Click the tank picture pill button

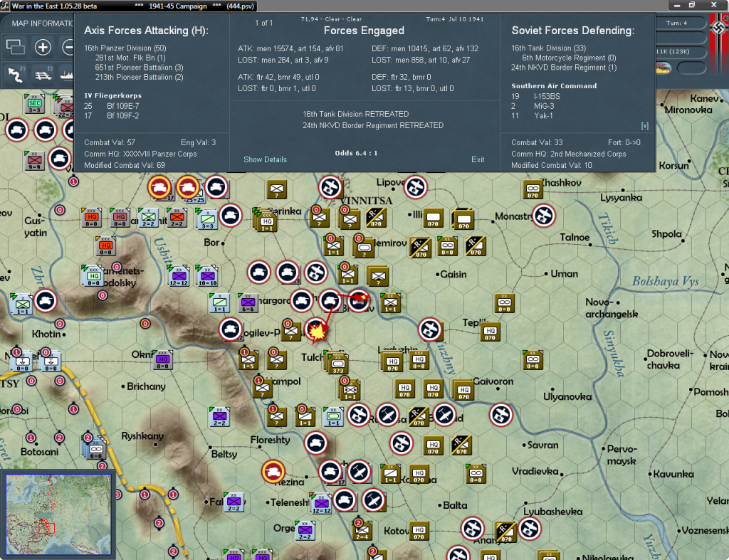[664, 68]
